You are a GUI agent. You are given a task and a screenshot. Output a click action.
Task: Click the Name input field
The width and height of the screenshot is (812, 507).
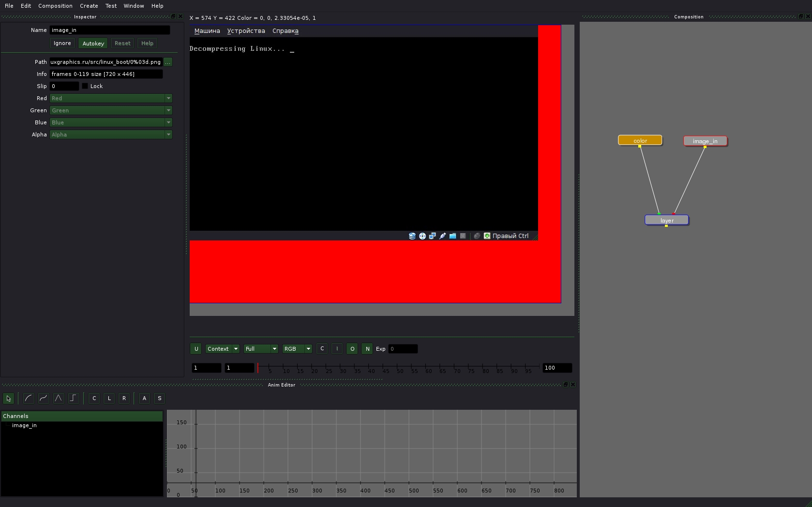click(x=110, y=30)
